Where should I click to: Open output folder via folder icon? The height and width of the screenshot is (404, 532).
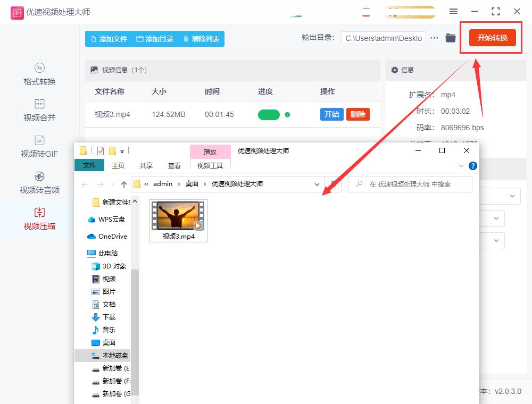(450, 38)
